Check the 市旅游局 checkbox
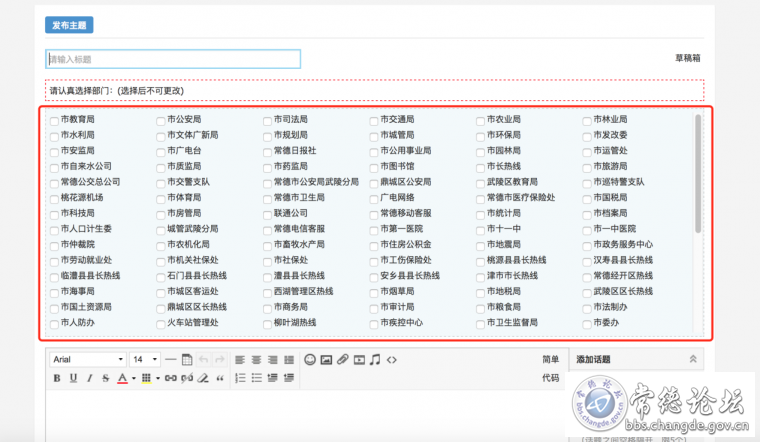 [x=587, y=168]
